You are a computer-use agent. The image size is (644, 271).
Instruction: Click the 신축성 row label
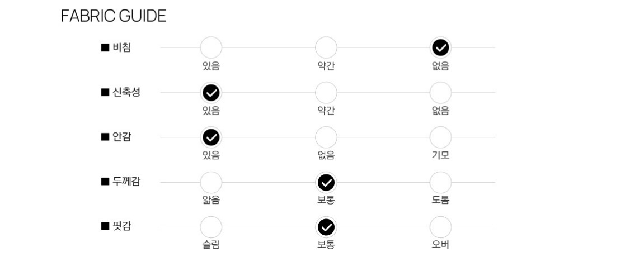coord(126,92)
